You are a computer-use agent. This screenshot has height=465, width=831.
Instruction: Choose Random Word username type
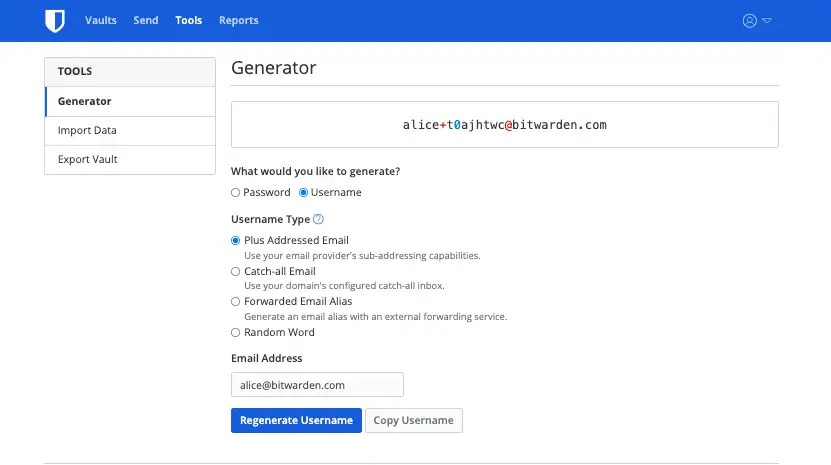tap(235, 332)
